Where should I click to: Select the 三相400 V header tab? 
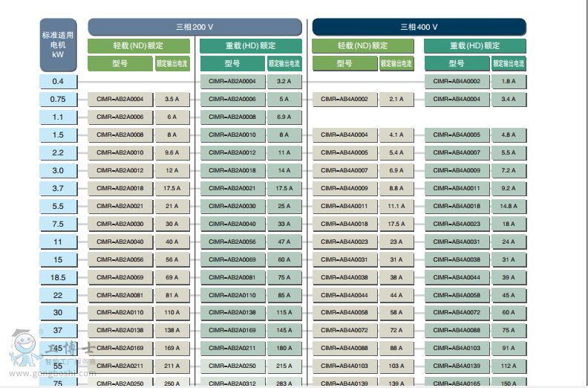(x=419, y=27)
